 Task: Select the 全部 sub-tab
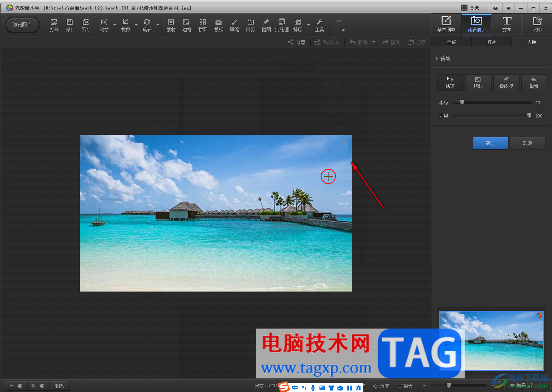tap(451, 42)
